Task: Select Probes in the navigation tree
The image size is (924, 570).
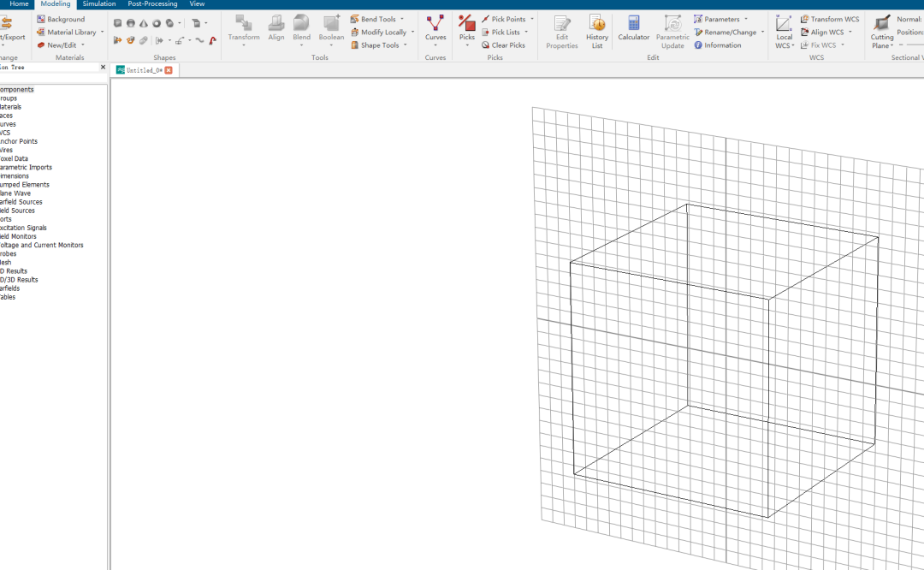Action: coord(9,254)
